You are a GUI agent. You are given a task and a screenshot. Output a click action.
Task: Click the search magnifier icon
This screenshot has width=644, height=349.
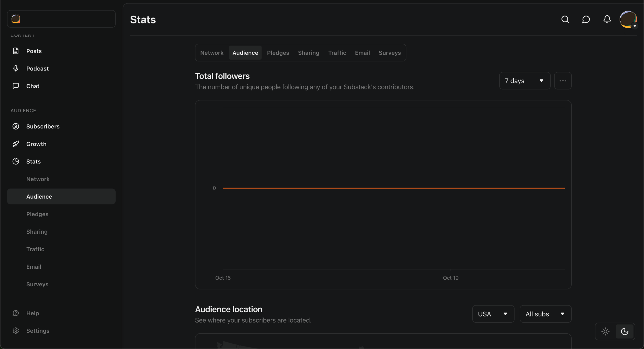[565, 19]
